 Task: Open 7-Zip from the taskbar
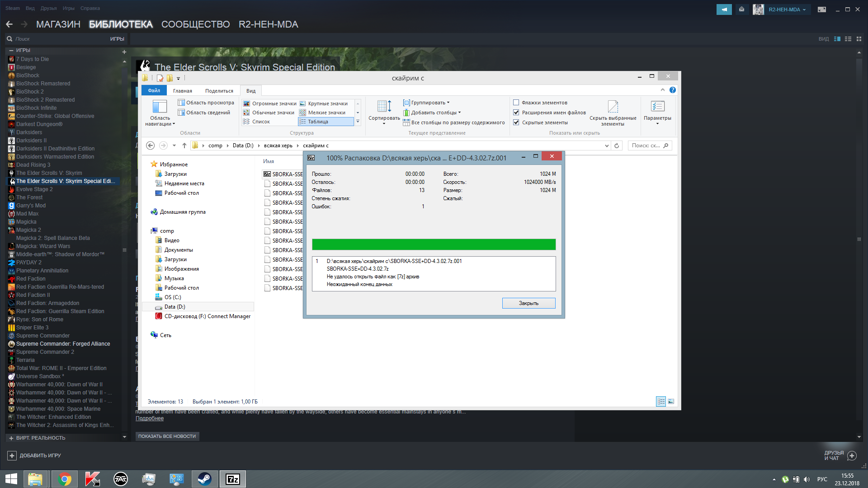(233, 479)
